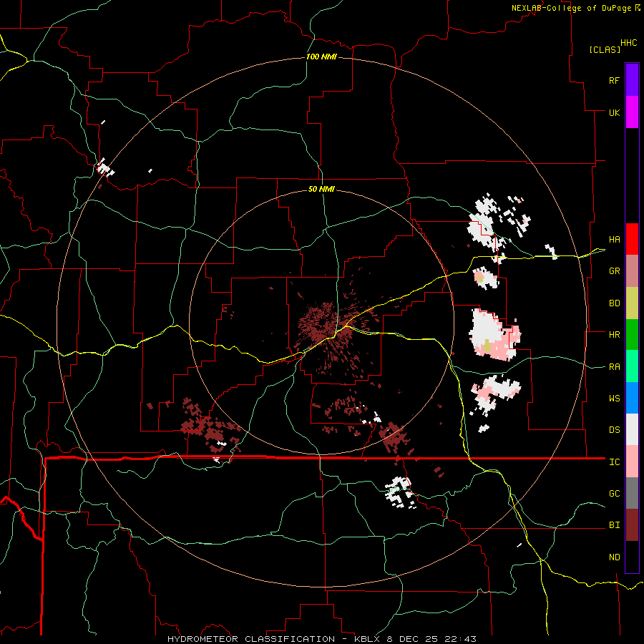Click the DS legend label
Screen dimensions: 644x644
pyautogui.click(x=614, y=430)
